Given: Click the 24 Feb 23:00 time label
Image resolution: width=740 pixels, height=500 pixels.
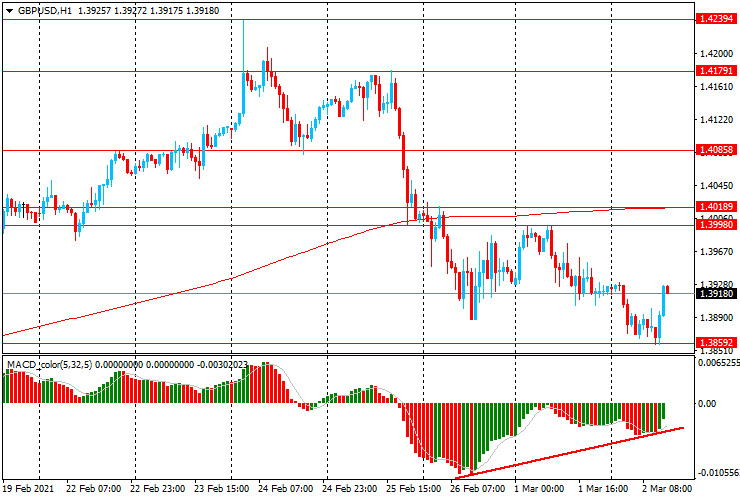Looking at the screenshot, I should (x=350, y=488).
